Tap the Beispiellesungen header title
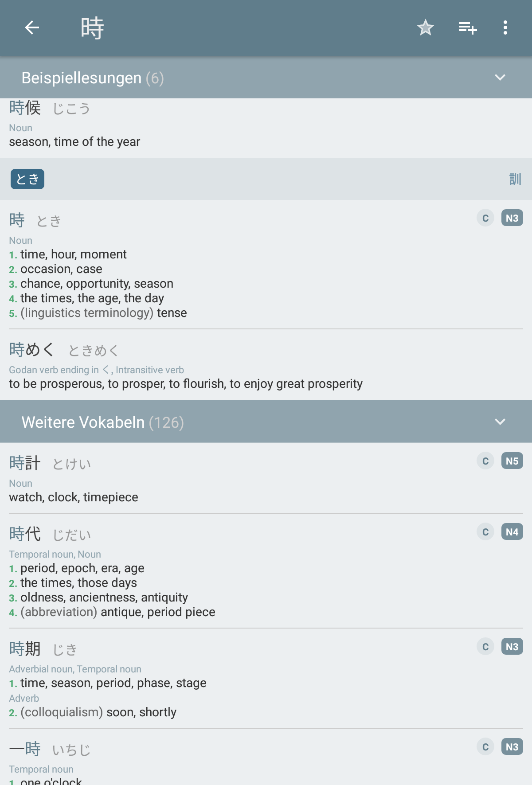This screenshot has height=785, width=532. pyautogui.click(x=93, y=78)
